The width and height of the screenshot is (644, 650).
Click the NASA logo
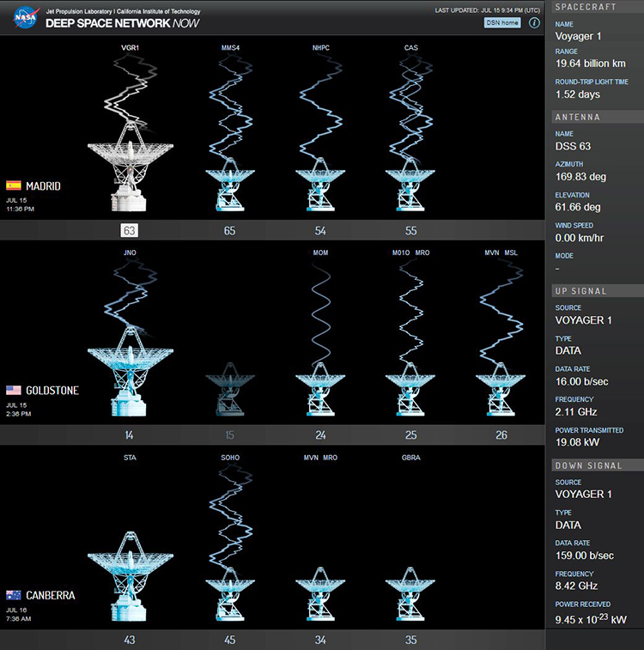point(26,18)
